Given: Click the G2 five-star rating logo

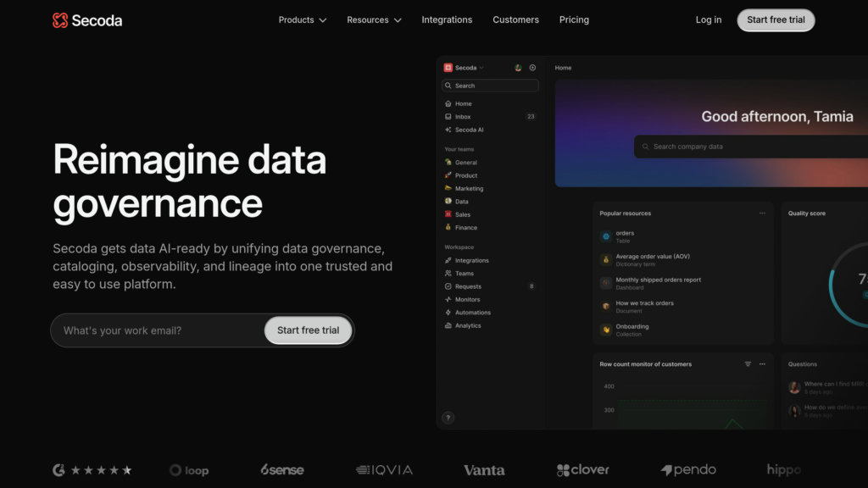Looking at the screenshot, I should coord(92,470).
